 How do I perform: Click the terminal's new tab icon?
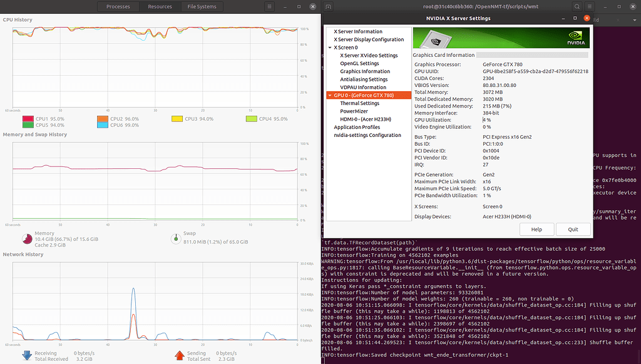(x=328, y=6)
